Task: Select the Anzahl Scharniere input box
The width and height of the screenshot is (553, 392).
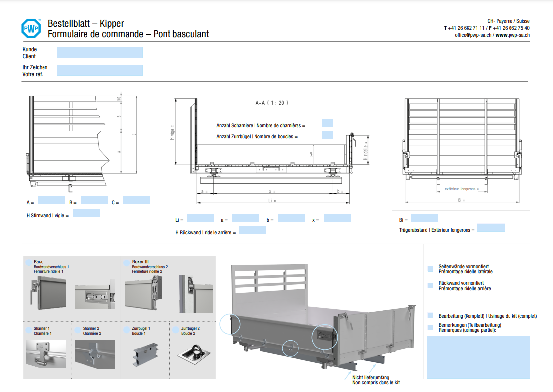Action: point(327,123)
